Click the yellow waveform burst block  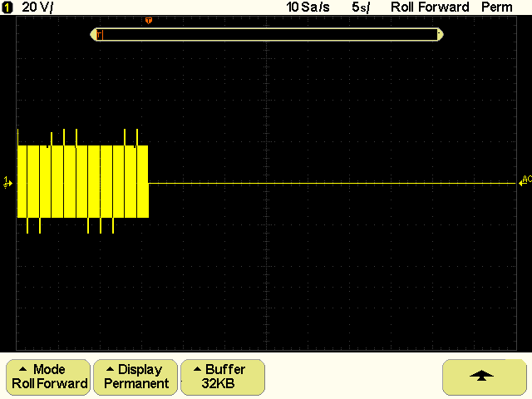click(83, 181)
